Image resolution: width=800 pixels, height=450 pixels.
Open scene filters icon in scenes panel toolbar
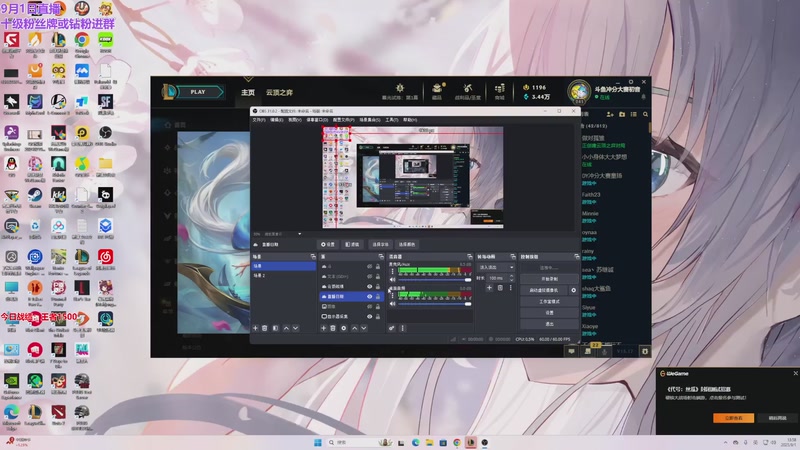pos(276,328)
